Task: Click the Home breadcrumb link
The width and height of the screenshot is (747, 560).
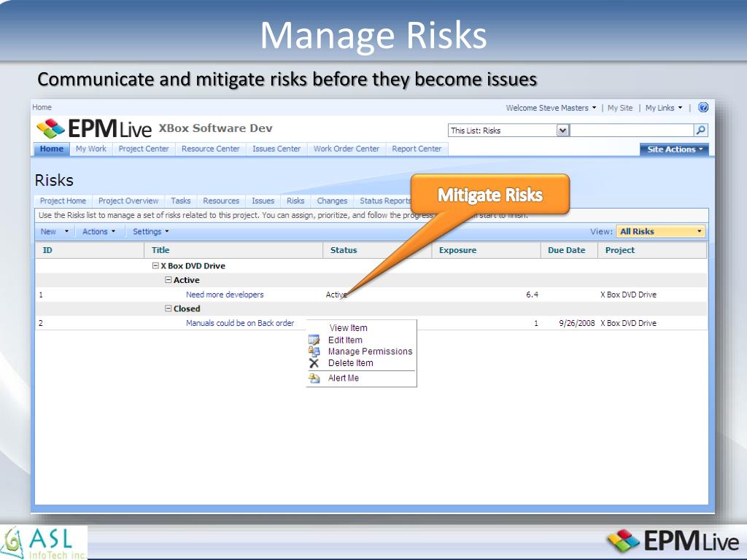Action: tap(42, 107)
